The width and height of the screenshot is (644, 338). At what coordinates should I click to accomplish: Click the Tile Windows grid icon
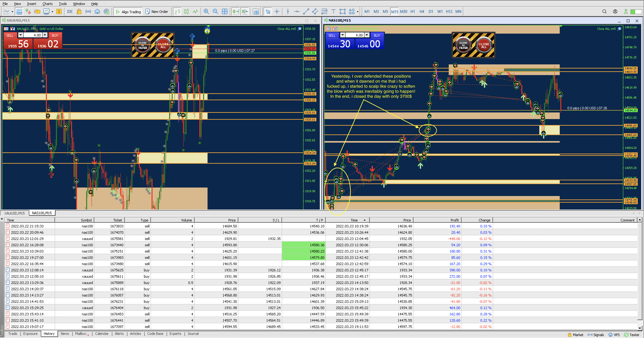tap(225, 11)
